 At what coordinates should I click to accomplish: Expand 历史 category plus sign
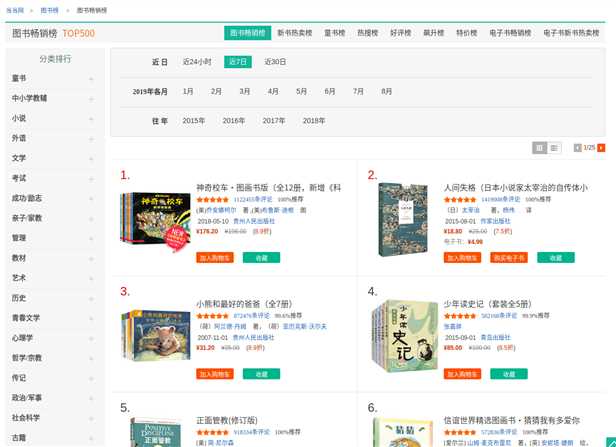coord(91,299)
